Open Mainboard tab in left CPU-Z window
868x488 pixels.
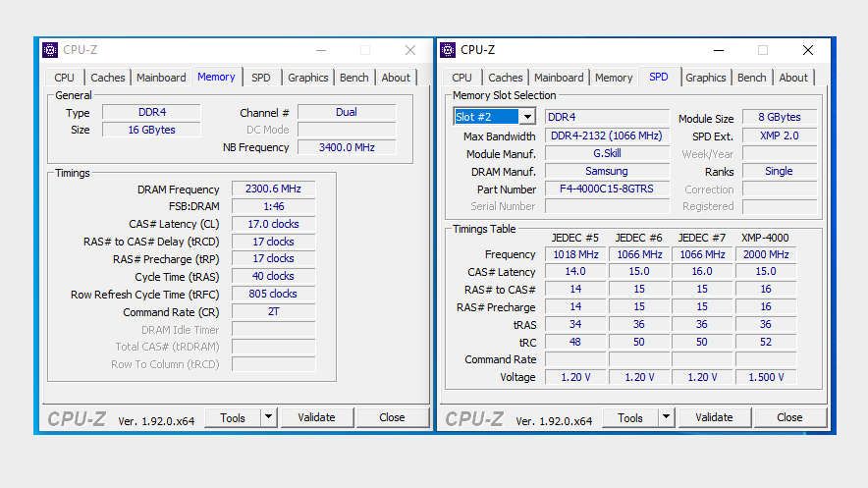point(161,78)
